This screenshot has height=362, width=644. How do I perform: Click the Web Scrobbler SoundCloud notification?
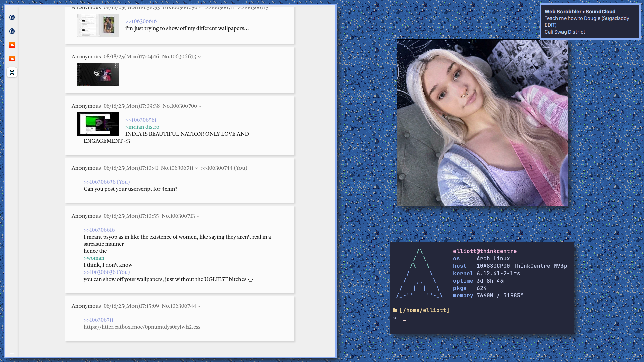point(590,22)
